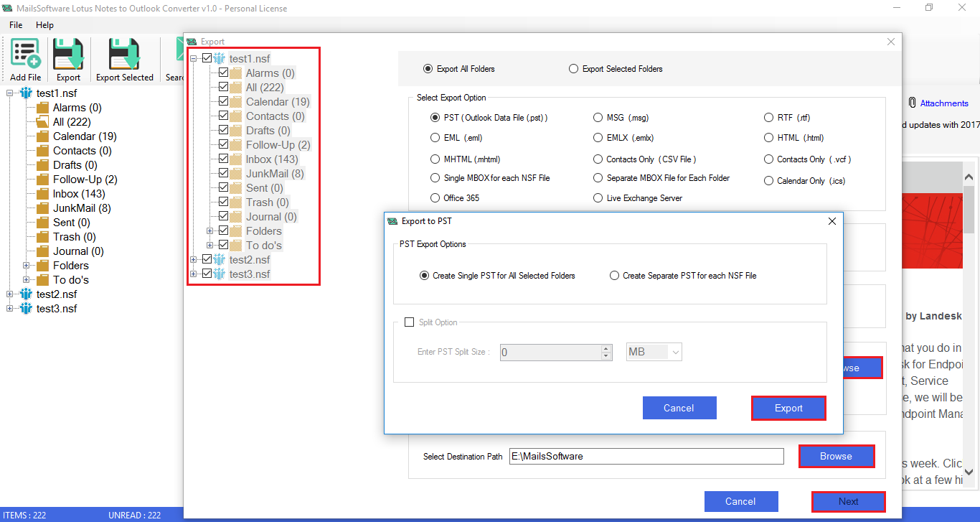Expand Folders node in Export dialog tree
Screen dimensions: 980x522
click(x=210, y=230)
